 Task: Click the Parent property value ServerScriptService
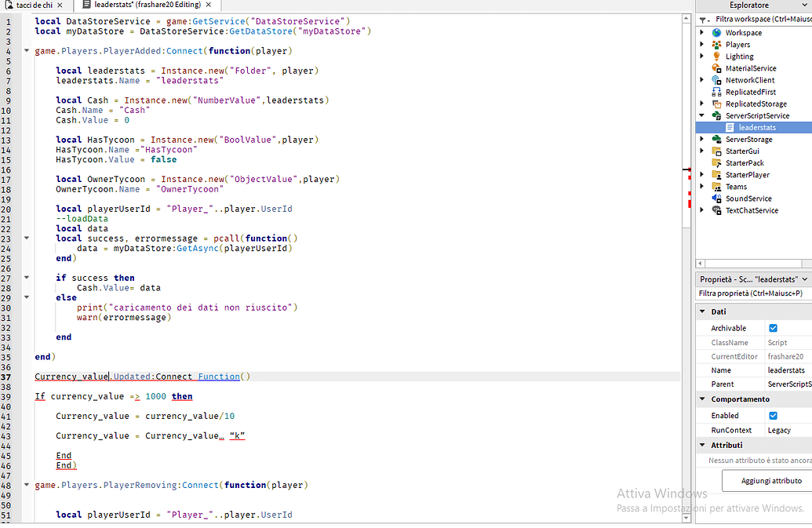coord(788,384)
